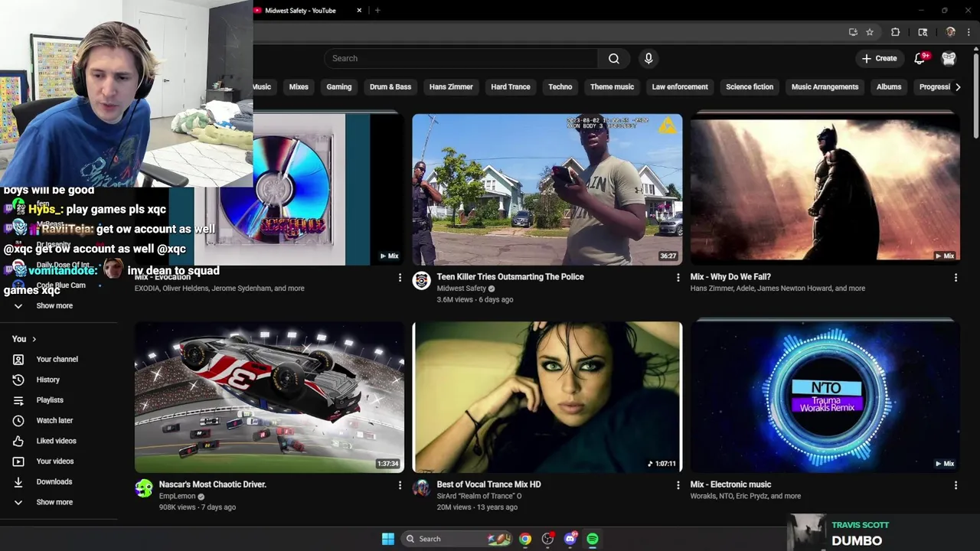The image size is (980, 551).
Task: Select the Hans Zimmer chip
Action: click(451, 86)
